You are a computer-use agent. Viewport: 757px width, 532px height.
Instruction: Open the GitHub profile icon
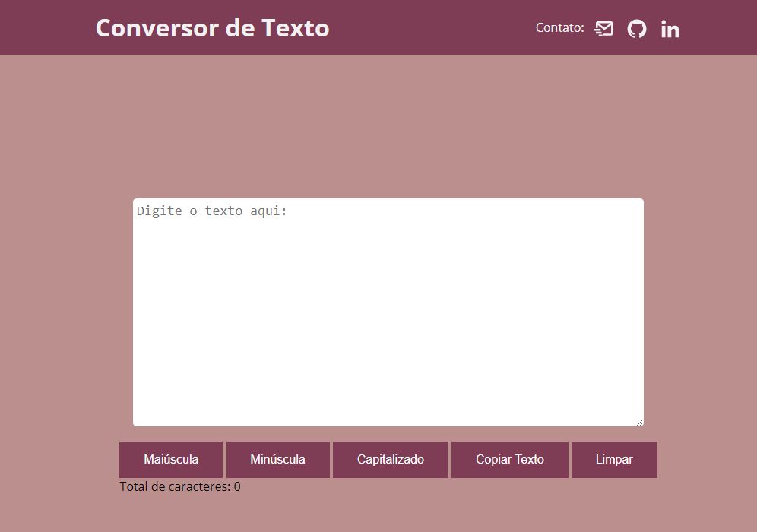pyautogui.click(x=637, y=29)
